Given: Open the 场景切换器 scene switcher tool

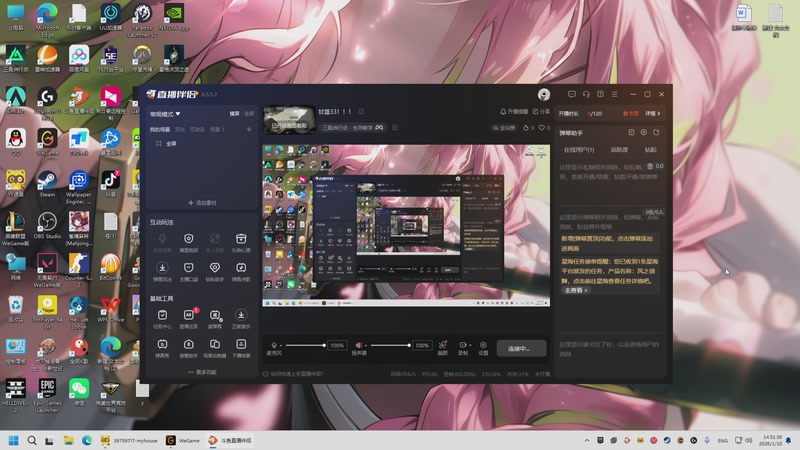Looking at the screenshot, I should [x=215, y=348].
